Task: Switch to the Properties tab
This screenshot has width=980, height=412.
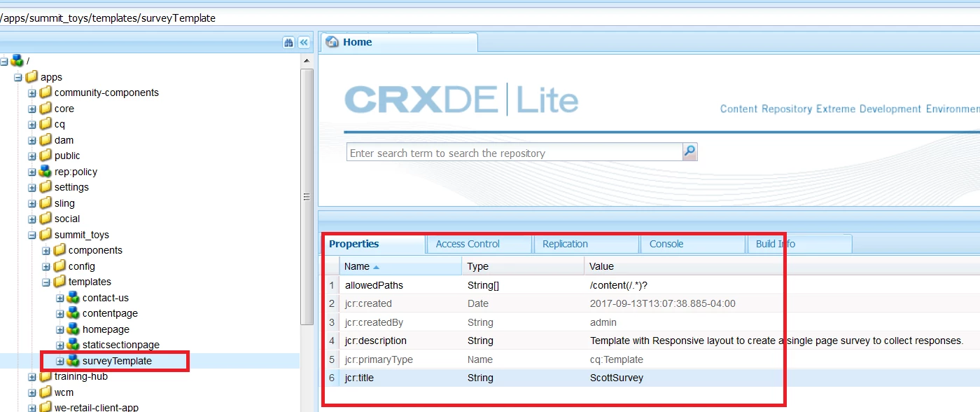Action: coord(374,244)
